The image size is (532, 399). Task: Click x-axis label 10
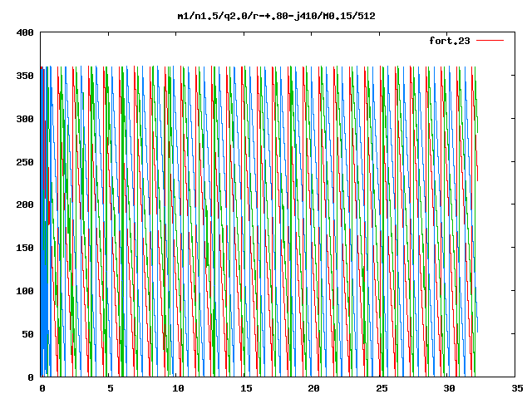178,388
